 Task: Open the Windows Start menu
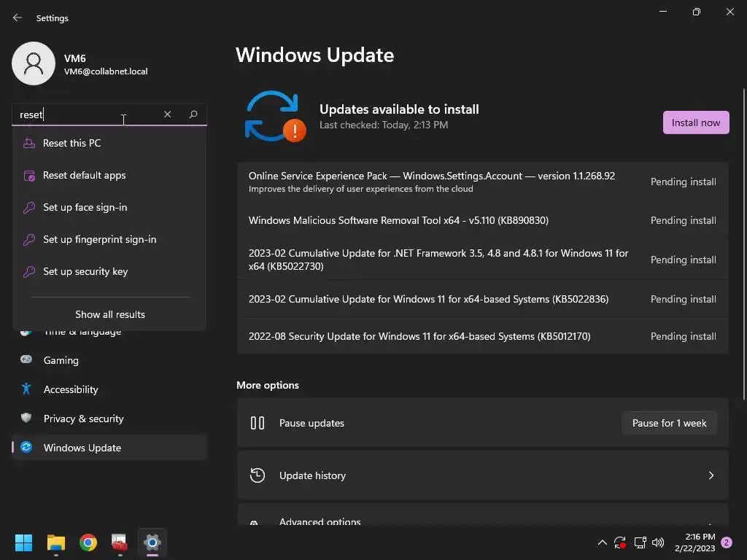pyautogui.click(x=23, y=542)
